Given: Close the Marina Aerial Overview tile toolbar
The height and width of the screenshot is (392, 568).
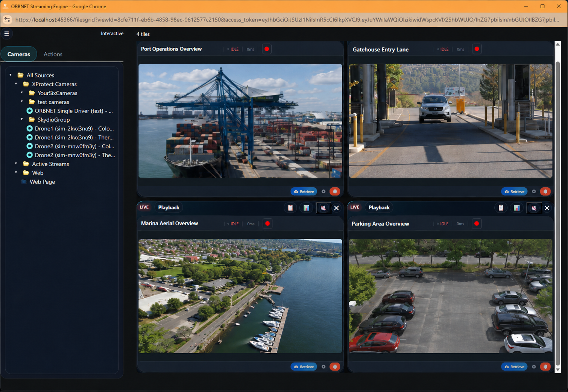Looking at the screenshot, I should coord(336,208).
